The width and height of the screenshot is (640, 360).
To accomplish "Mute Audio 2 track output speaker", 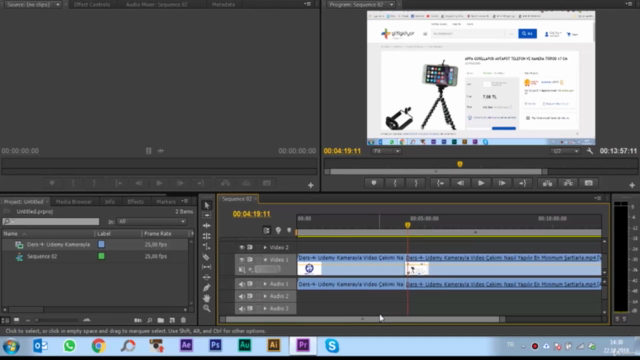I will pos(242,296).
